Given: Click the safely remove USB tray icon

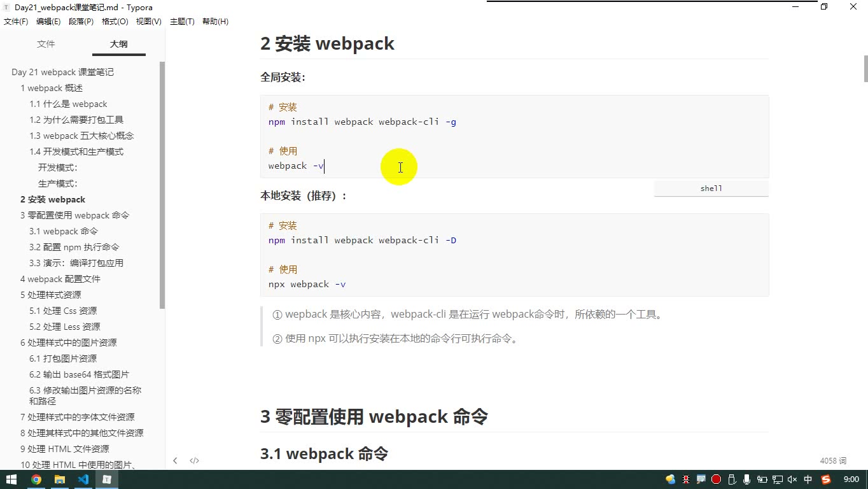Looking at the screenshot, I should pos(731,479).
